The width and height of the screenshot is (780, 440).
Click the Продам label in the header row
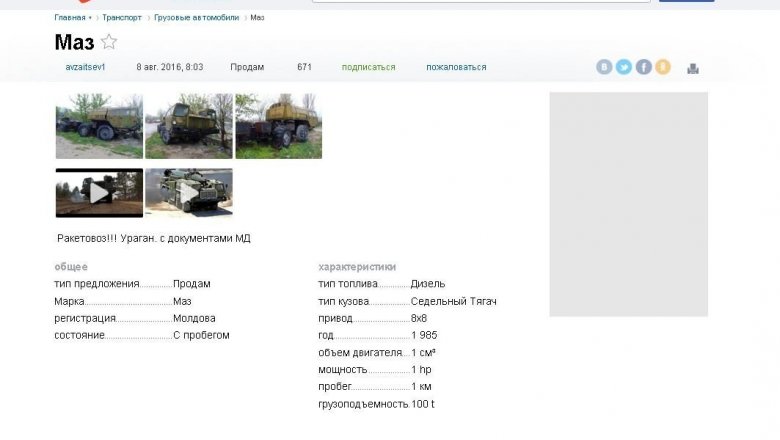pos(247,67)
